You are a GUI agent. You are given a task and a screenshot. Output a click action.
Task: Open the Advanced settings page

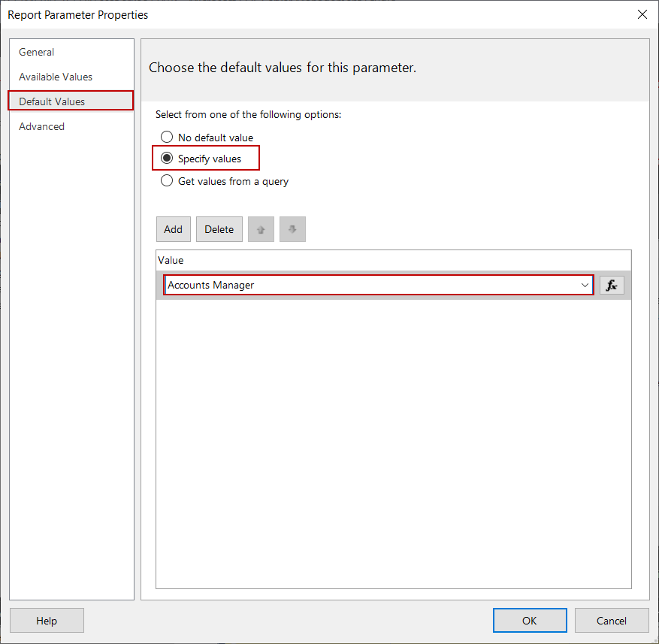(x=41, y=126)
